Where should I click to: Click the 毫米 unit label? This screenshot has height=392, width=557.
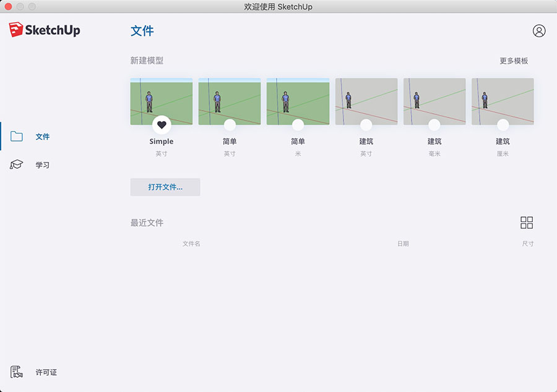(434, 153)
